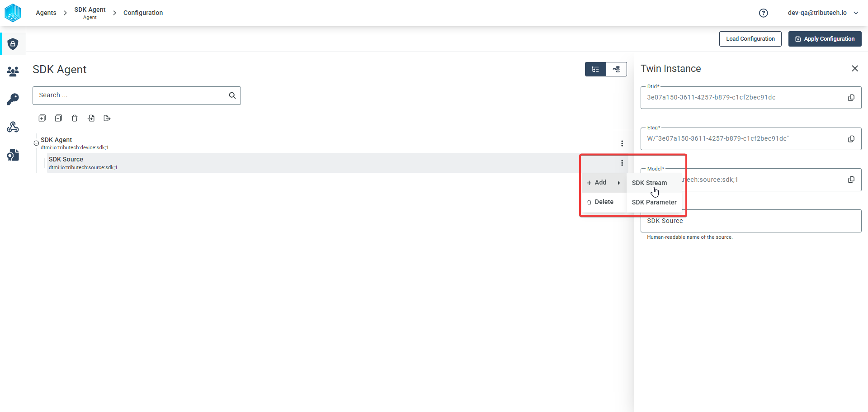This screenshot has width=868, height=412.
Task: Collapse all tree nodes icon
Action: pos(58,118)
